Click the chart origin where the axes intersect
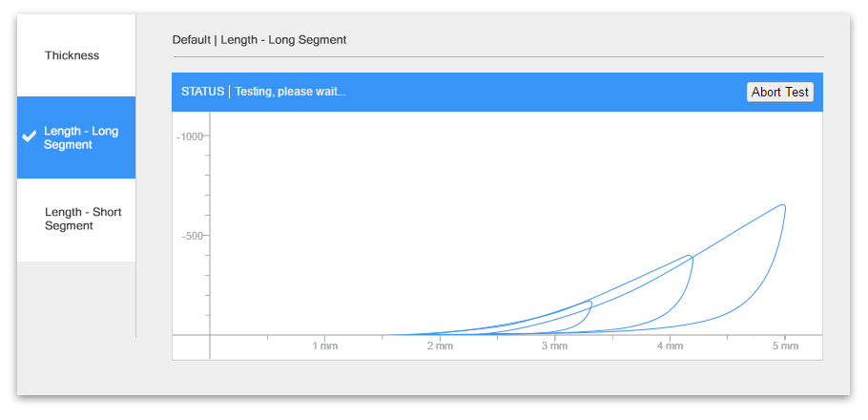The image size is (868, 420). click(210, 335)
